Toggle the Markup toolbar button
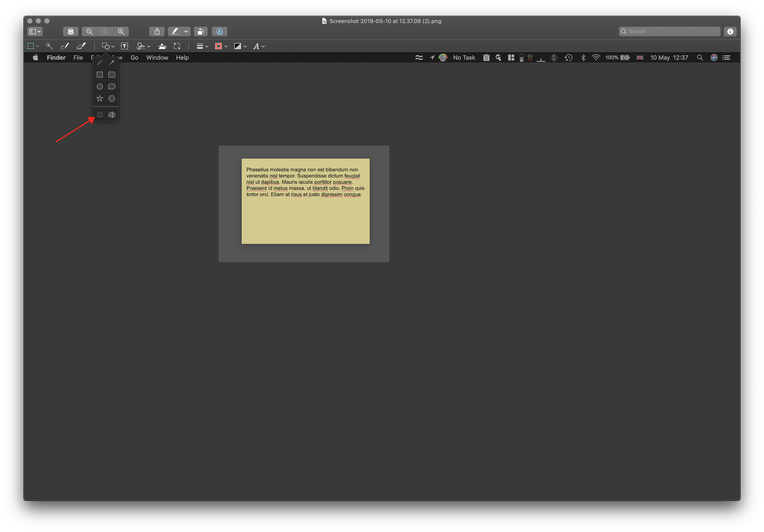 pyautogui.click(x=220, y=32)
